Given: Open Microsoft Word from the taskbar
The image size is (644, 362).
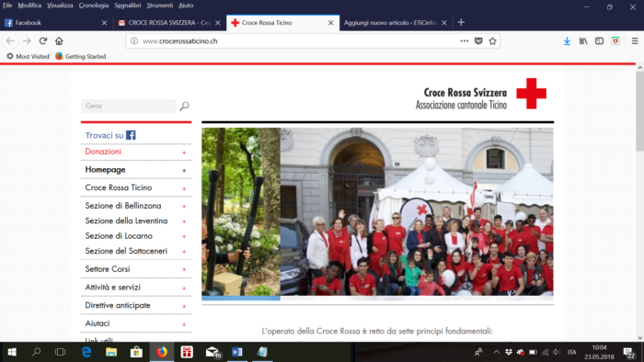Looking at the screenshot, I should [237, 352].
